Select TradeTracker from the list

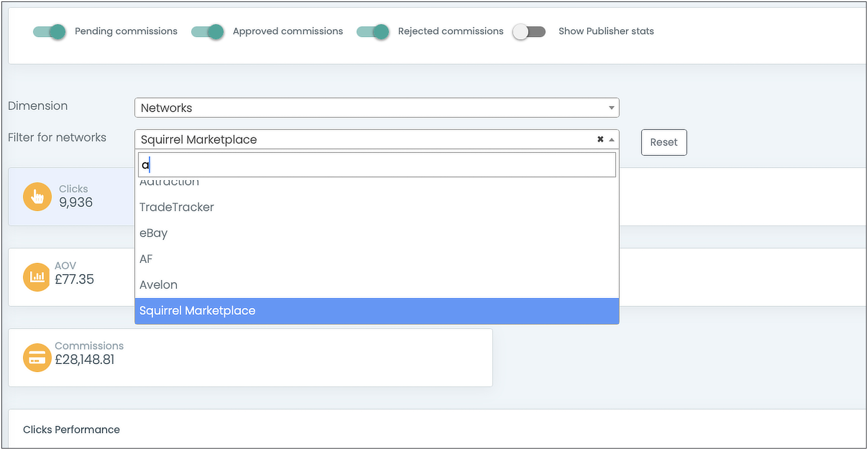[176, 207]
